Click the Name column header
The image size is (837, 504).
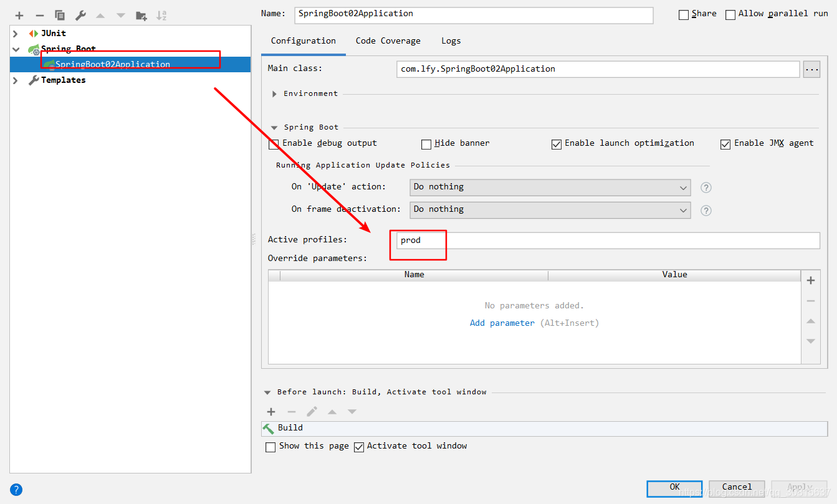click(414, 275)
